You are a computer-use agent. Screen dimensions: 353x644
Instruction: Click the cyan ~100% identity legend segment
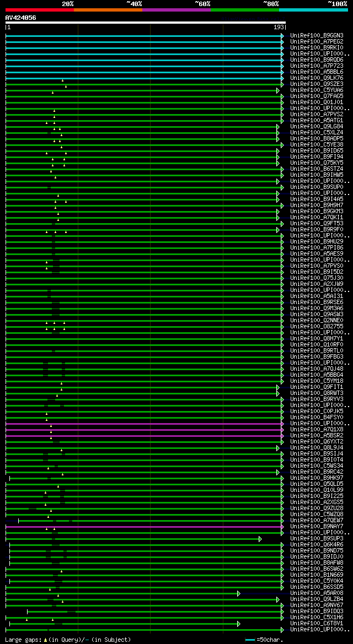[313, 9]
